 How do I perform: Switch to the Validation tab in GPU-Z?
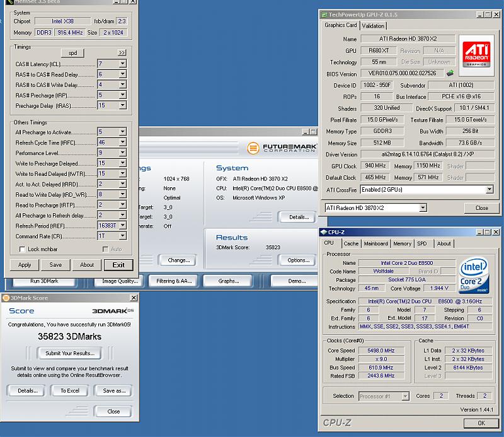click(373, 26)
